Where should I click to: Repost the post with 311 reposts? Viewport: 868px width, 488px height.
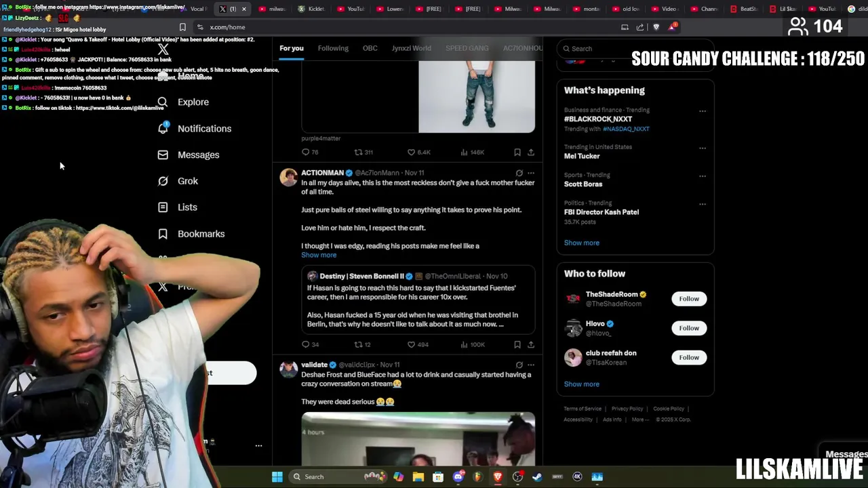(364, 152)
